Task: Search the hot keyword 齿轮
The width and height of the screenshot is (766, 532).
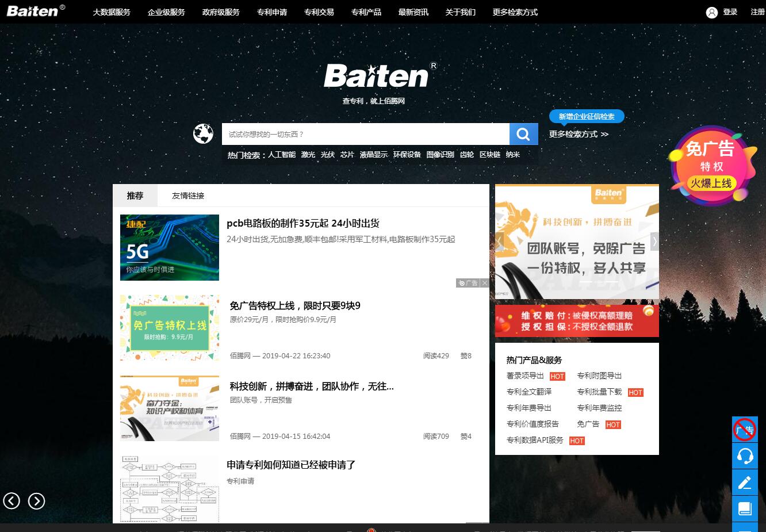Action: click(x=467, y=155)
